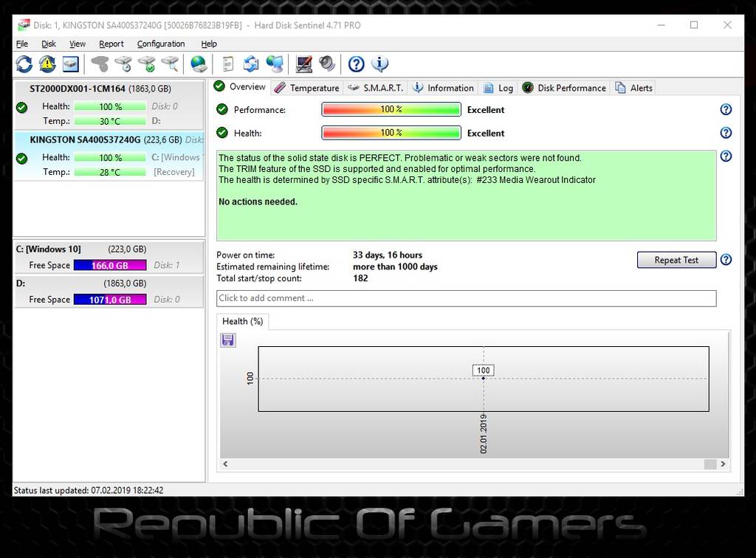Open the Help menu

pos(209,44)
